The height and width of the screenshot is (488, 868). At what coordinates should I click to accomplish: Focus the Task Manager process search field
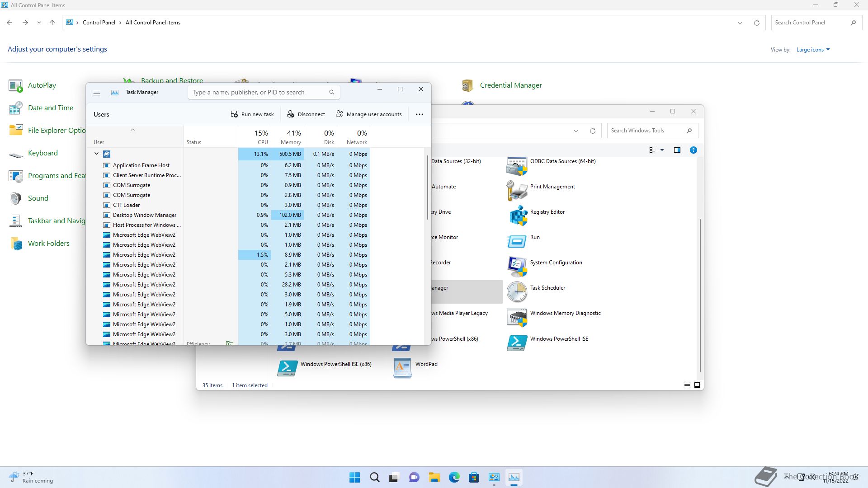coord(264,92)
